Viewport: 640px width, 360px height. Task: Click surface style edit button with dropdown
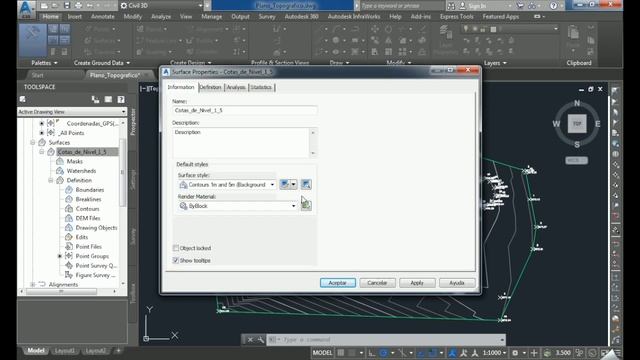288,184
